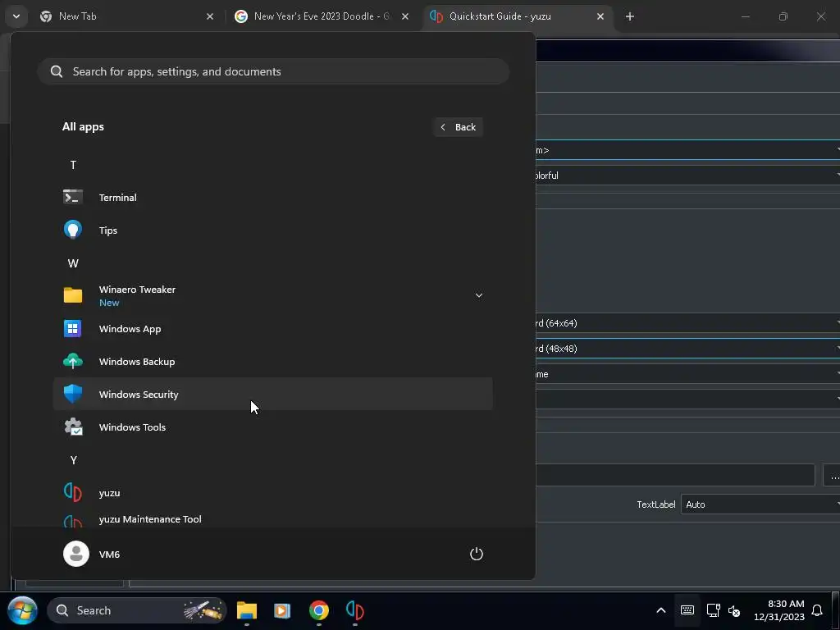Click the Start button on the taskbar

coord(22,610)
